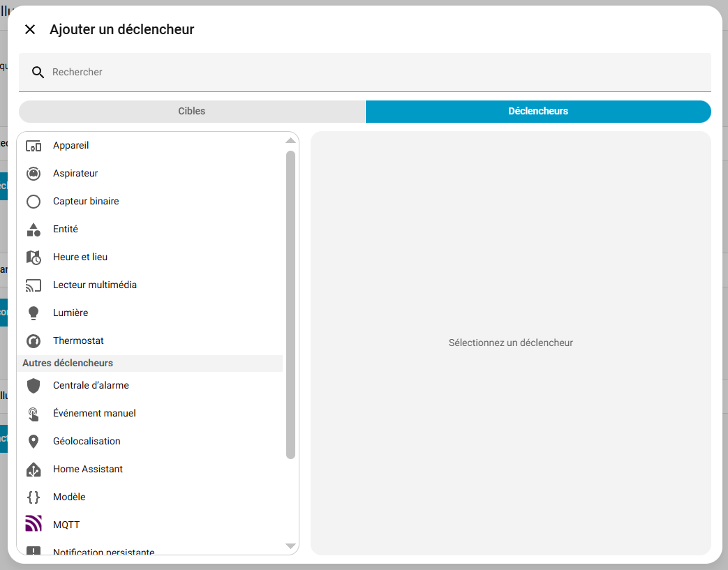728x570 pixels.
Task: Open the Centrale d'alarme trigger
Action: click(x=91, y=385)
